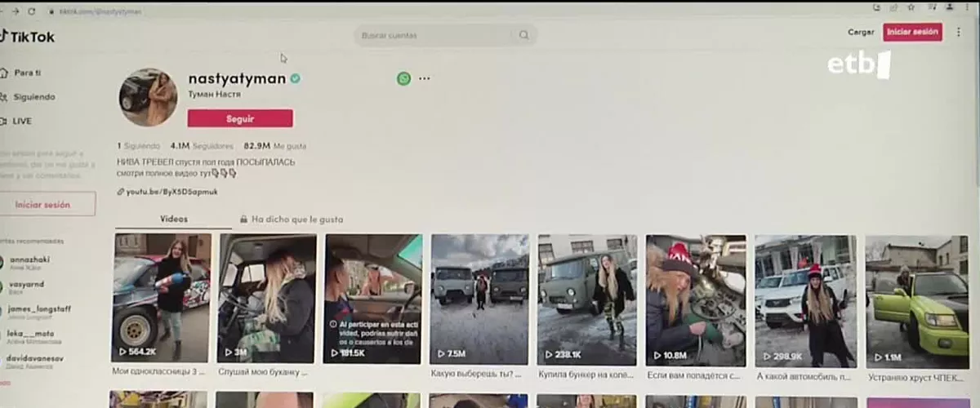This screenshot has height=408, width=980.
Task: Click the bookmark star icon in browser toolbar
Action: click(911, 7)
